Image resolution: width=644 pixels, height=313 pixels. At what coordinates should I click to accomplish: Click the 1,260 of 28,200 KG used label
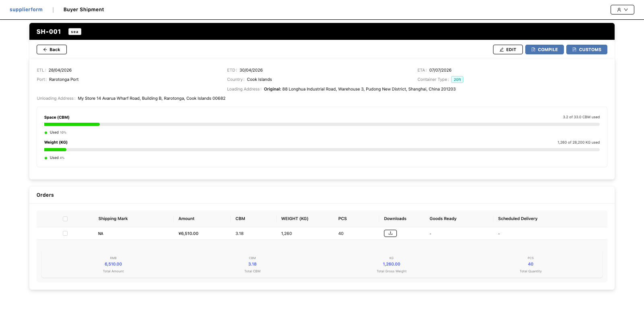pos(578,142)
